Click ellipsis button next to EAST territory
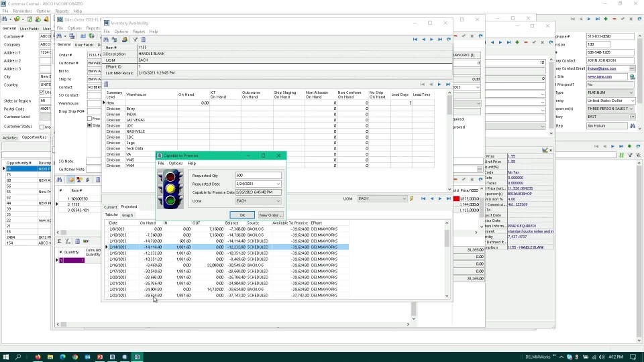This screenshot has height=362, width=644. [x=632, y=117]
